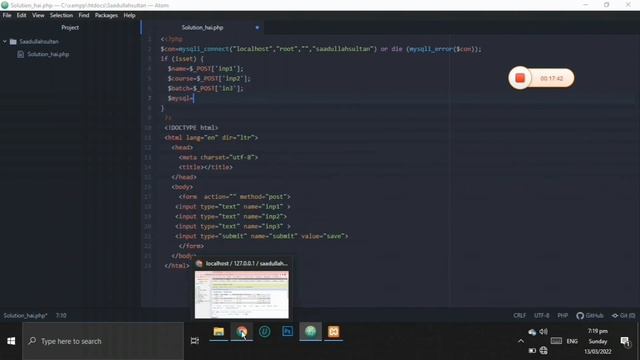Open the volume control in system tray
The height and width of the screenshot is (360, 640).
tap(544, 331)
